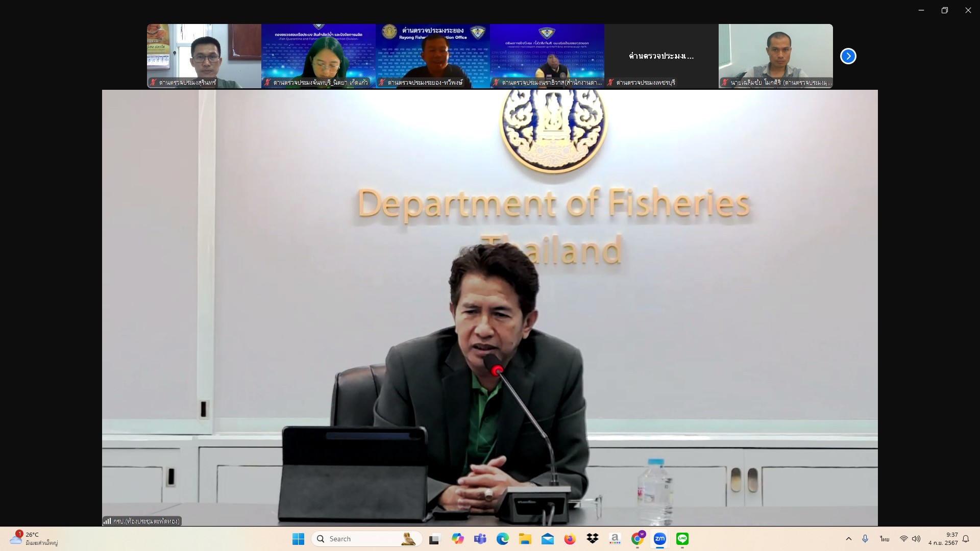Open volume control in system tray
This screenshot has width=980, height=551.
click(916, 539)
